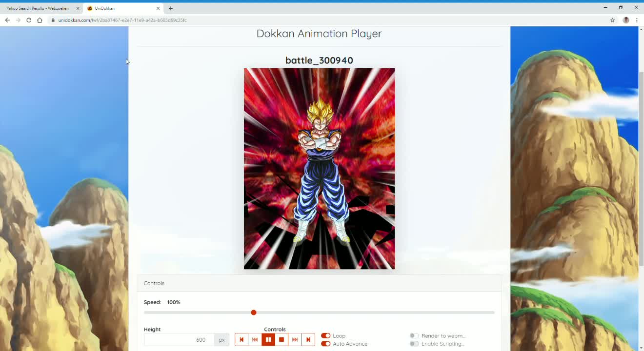Open the Chrome three-dot menu
The image size is (644, 351).
coord(637,20)
